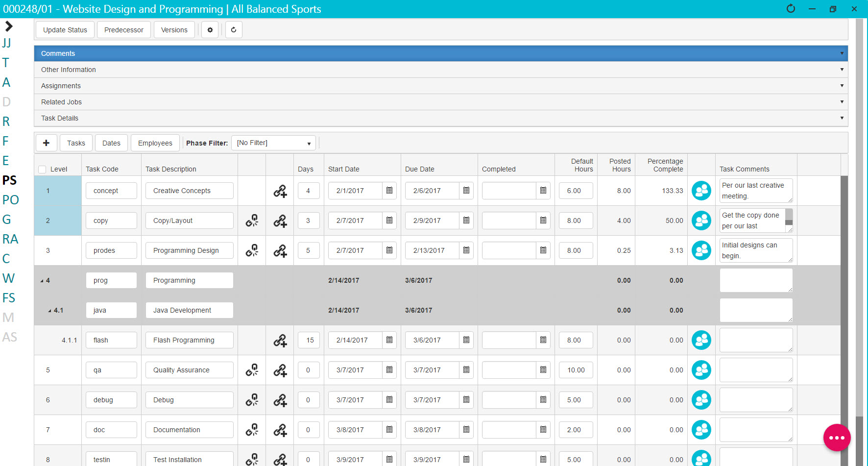Open RA in the left sidebar
This screenshot has width=868, height=466.
10,239
